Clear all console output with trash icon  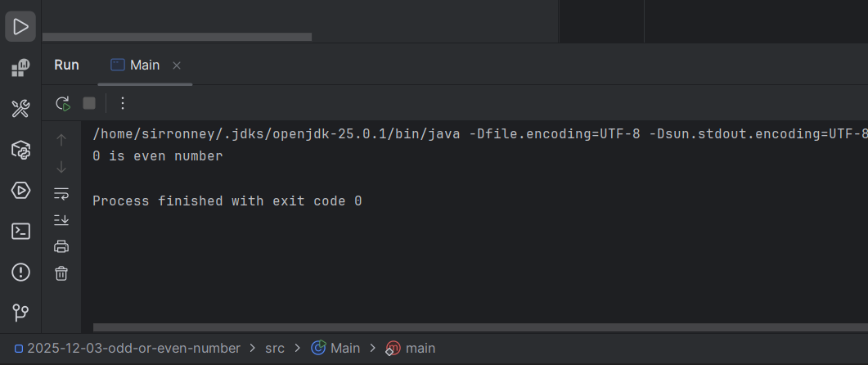pyautogui.click(x=61, y=273)
